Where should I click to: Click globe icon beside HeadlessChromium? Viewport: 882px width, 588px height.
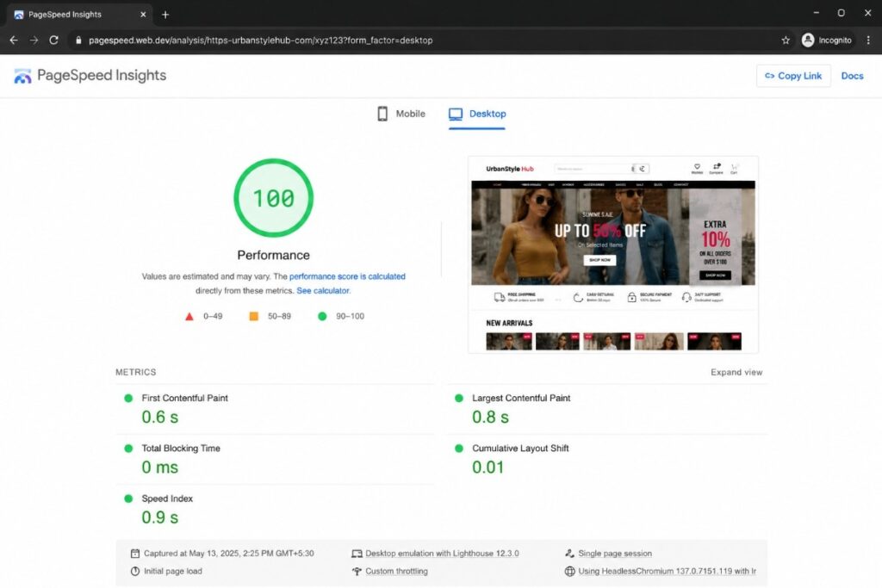click(x=569, y=571)
